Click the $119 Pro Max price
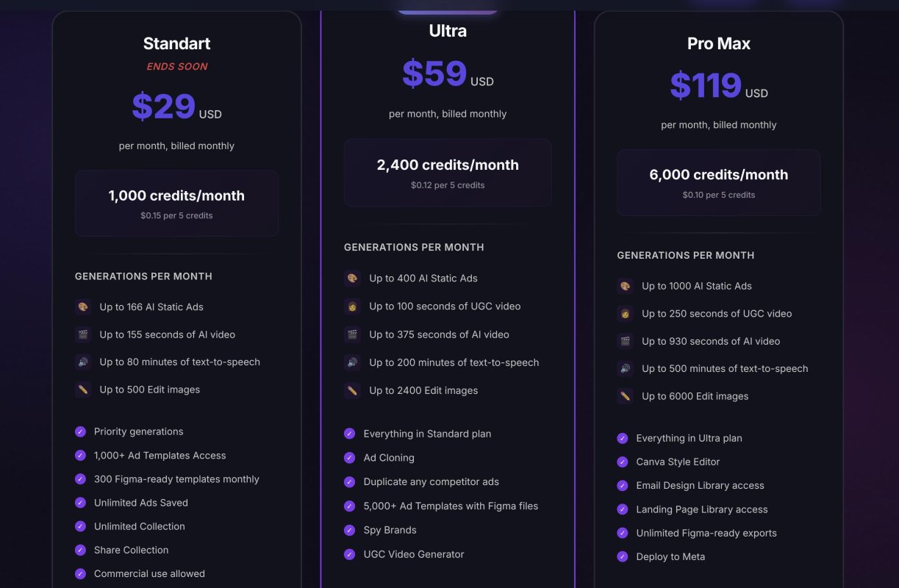Viewport: 899px width, 588px height. [x=706, y=86]
